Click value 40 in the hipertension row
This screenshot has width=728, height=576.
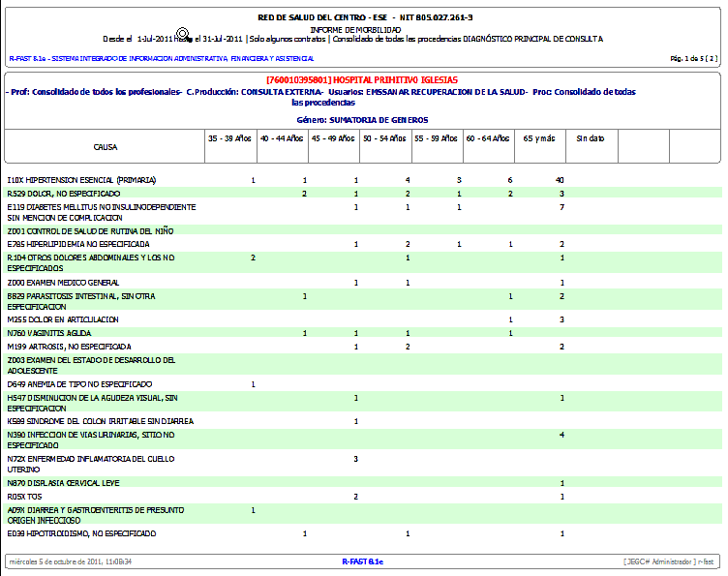560,180
